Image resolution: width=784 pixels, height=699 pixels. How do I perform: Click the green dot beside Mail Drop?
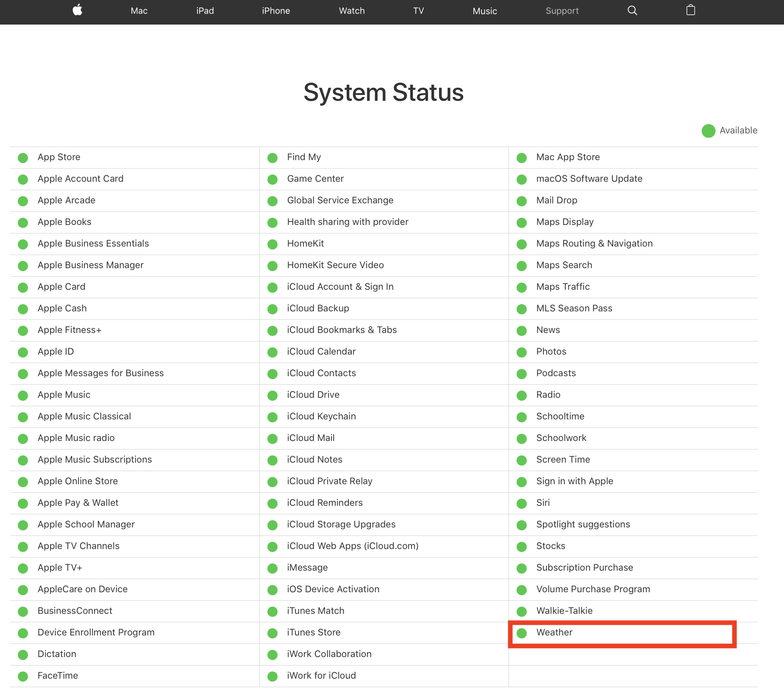tap(522, 201)
